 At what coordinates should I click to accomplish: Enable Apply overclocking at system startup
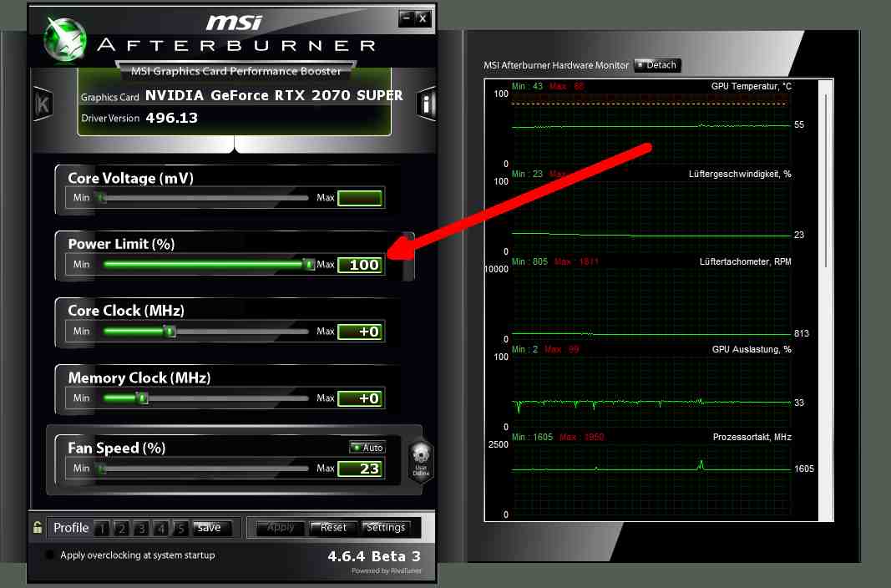[x=50, y=555]
